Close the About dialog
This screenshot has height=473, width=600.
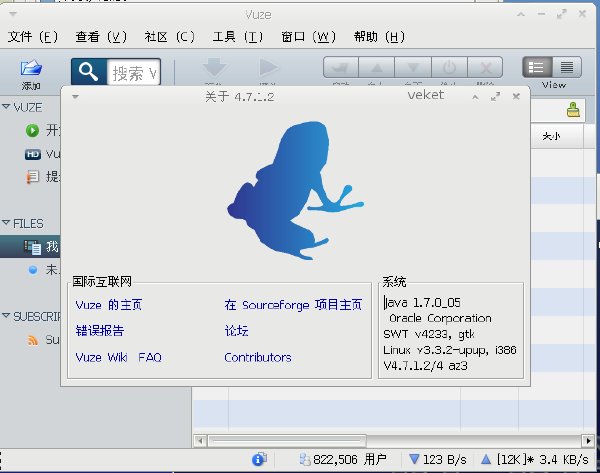click(516, 96)
